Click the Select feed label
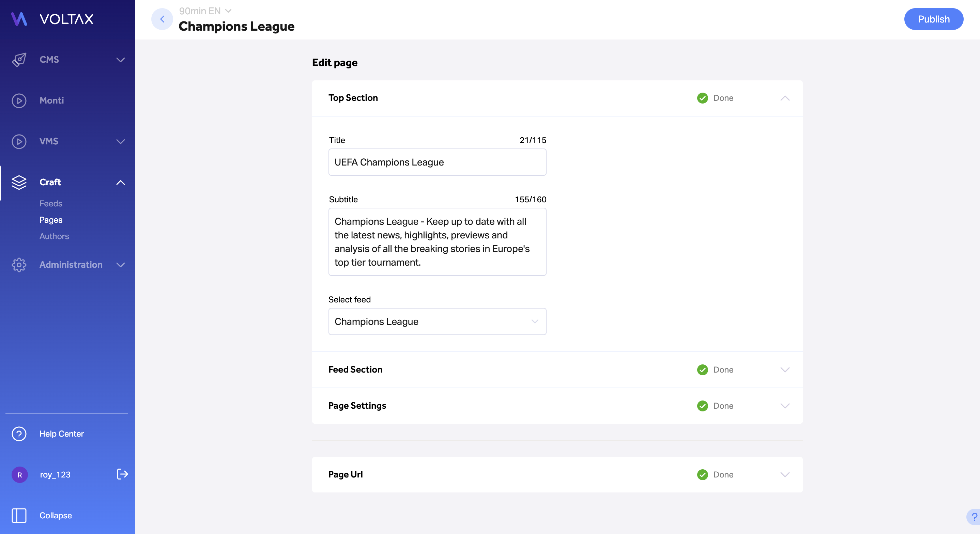The image size is (980, 534). pos(349,300)
